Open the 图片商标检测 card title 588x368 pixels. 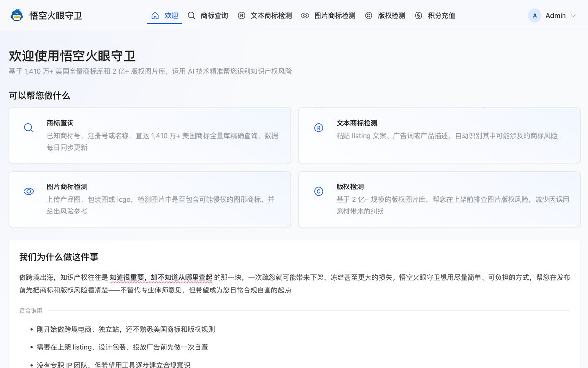(67, 186)
